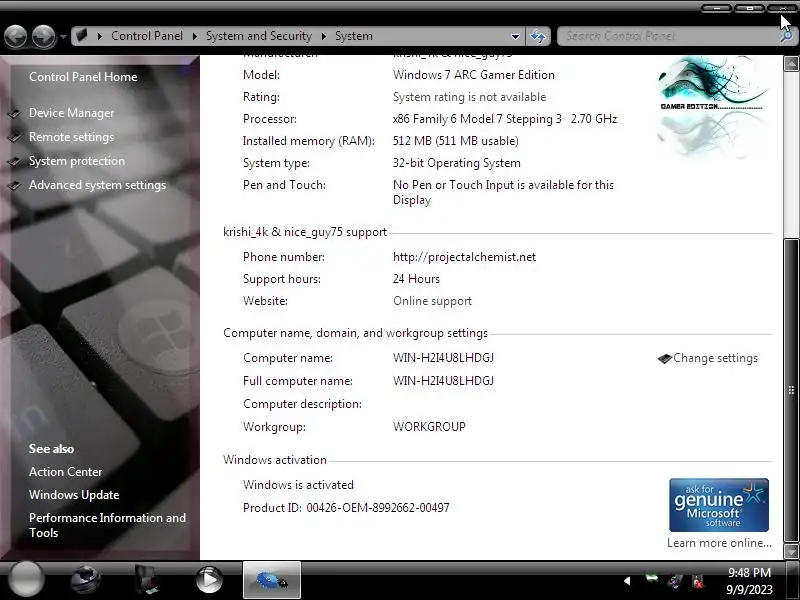800x600 pixels.
Task: Click the product ID 00426-OEM-8992662-00497
Action: pyautogui.click(x=378, y=508)
